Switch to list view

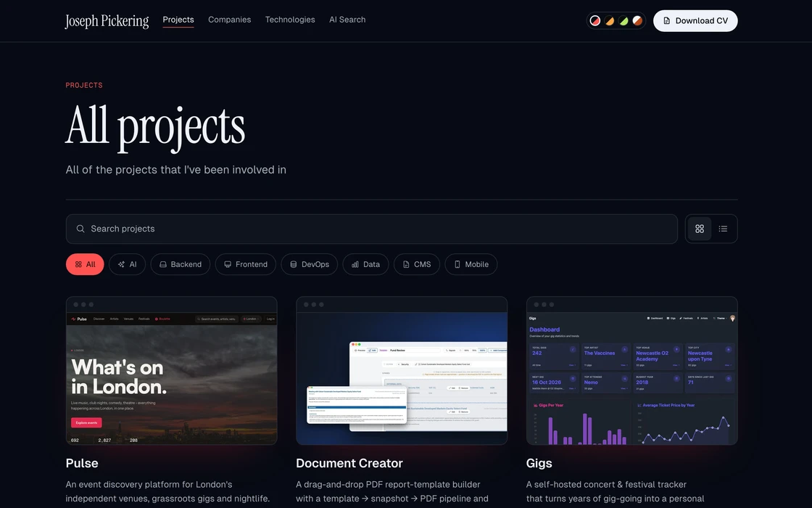(723, 229)
